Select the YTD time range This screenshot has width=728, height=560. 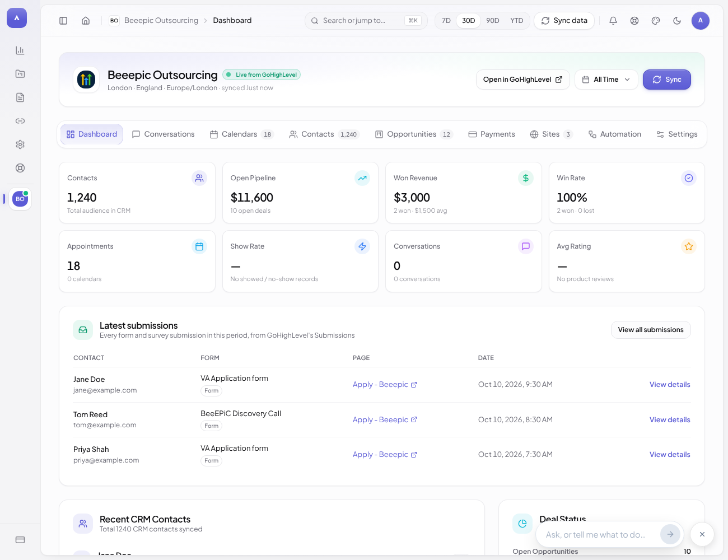coord(517,21)
